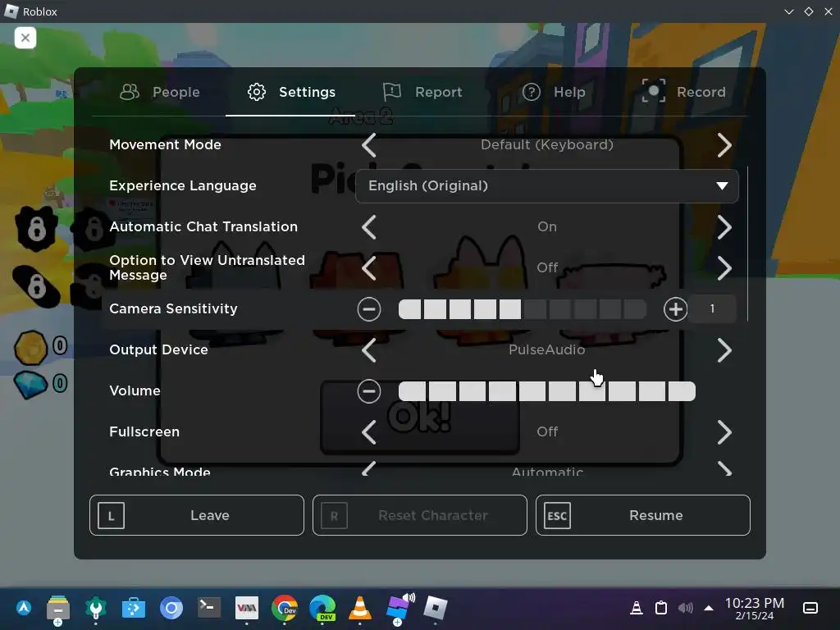Viewport: 840px width, 630px height.
Task: Open the clock showing 10:23 PM
Action: click(x=755, y=609)
